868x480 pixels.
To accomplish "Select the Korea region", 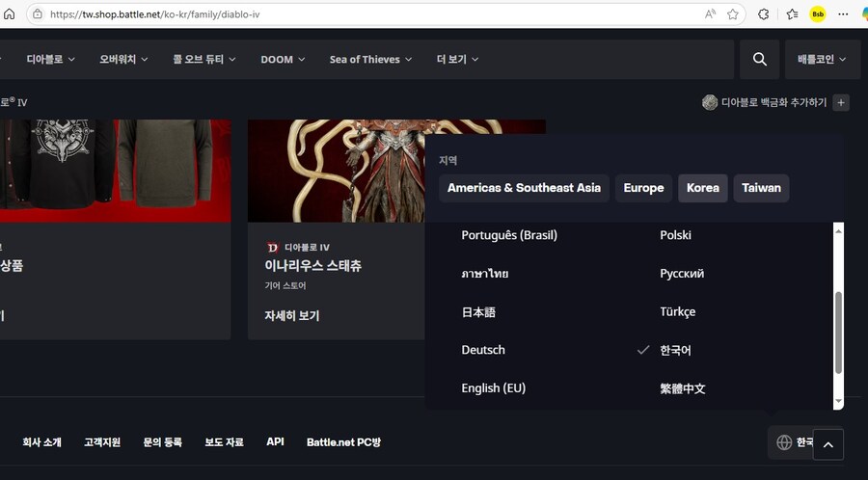I will point(702,188).
